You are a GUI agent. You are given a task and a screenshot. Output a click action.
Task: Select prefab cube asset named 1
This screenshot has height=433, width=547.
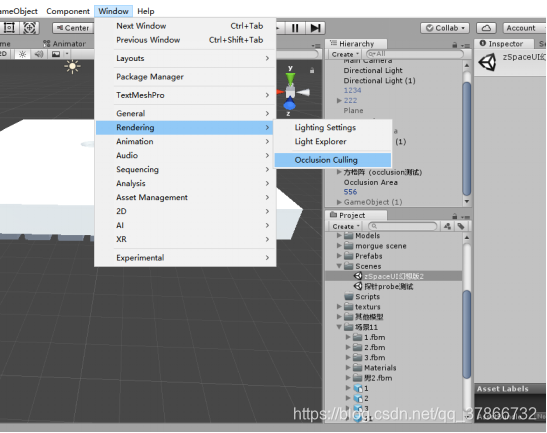pos(358,388)
